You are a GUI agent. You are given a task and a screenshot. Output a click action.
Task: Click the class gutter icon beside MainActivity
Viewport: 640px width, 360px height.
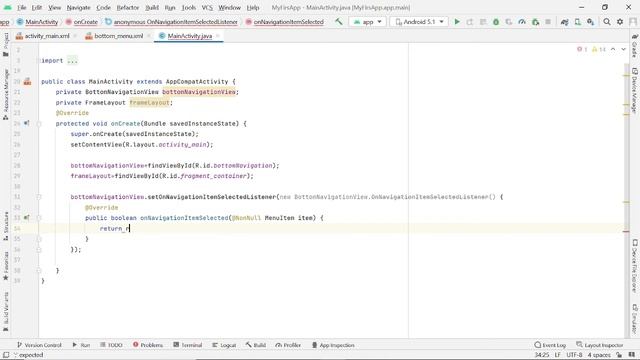click(x=27, y=82)
